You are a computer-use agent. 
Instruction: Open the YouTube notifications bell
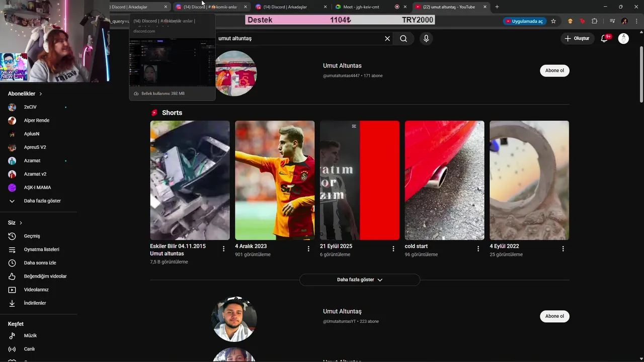[x=605, y=38]
